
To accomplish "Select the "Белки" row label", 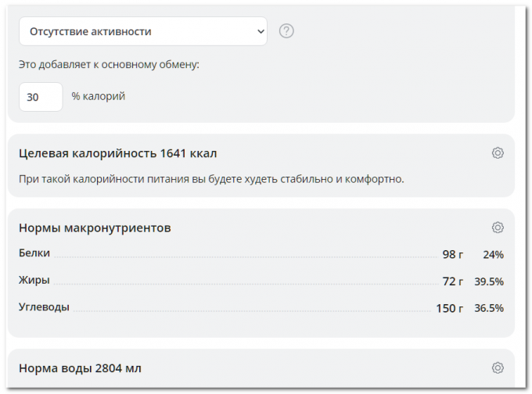I will (x=34, y=253).
